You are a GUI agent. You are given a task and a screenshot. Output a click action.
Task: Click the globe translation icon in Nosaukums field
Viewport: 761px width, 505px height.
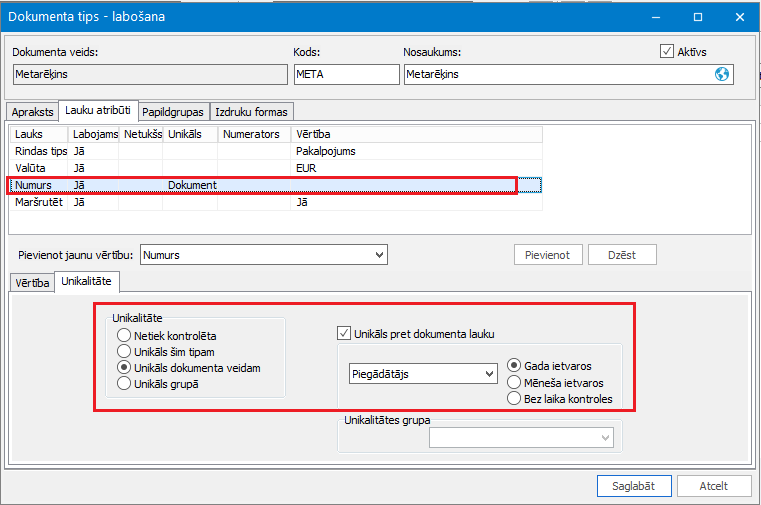pos(722,74)
